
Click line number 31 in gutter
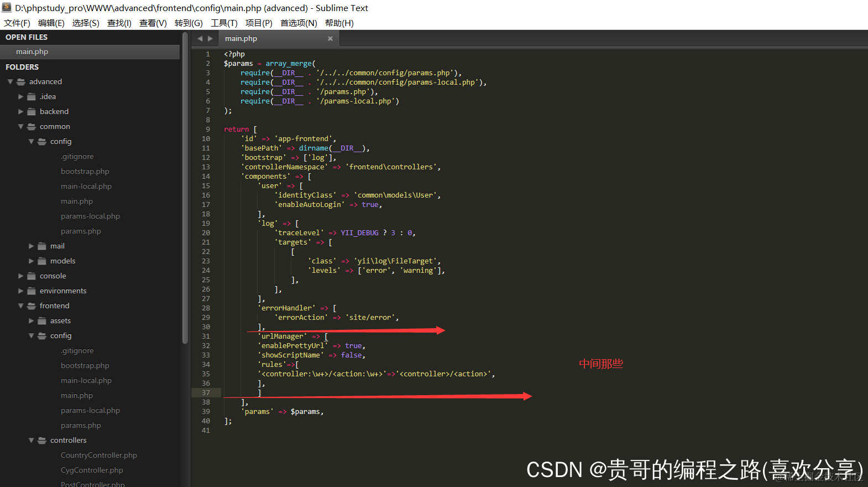(x=206, y=336)
